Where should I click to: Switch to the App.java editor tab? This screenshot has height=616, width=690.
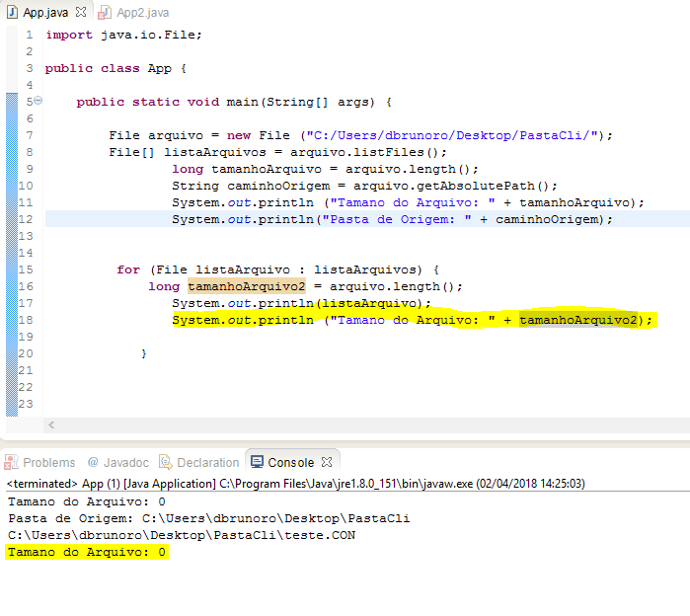coord(45,12)
